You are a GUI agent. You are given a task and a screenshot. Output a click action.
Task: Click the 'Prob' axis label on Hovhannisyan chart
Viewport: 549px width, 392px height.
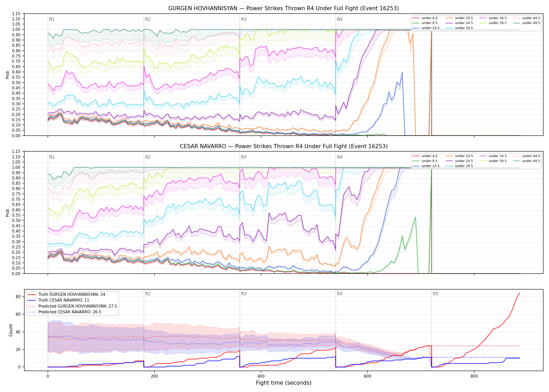click(8, 75)
